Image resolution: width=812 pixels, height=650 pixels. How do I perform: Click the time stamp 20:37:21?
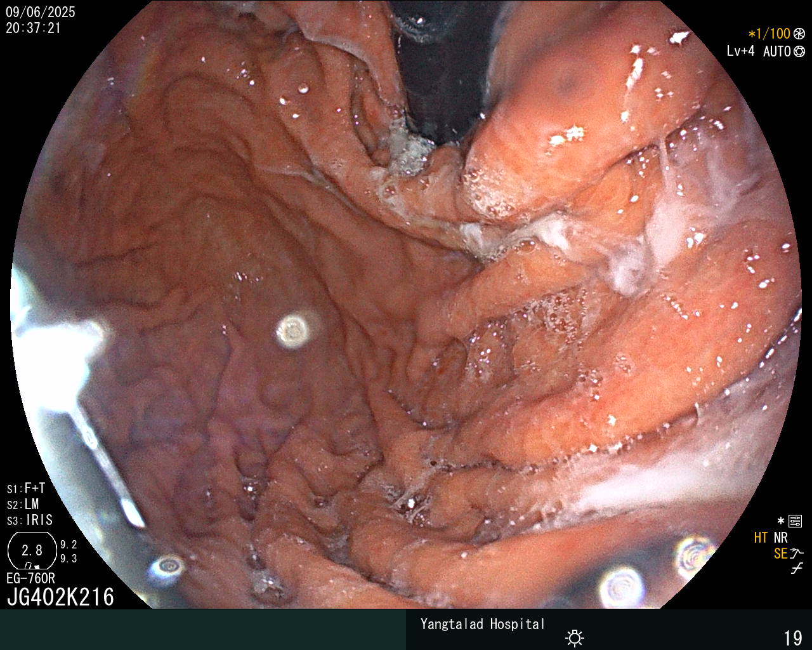(x=33, y=28)
